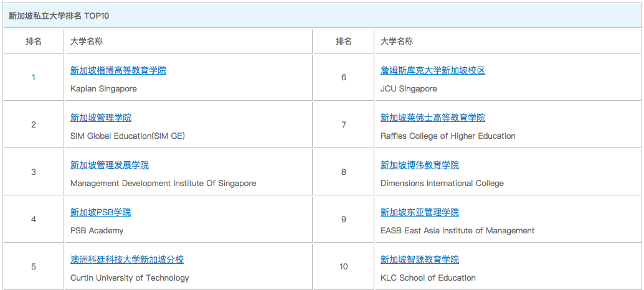The height and width of the screenshot is (290, 644).
Task: Open the 新加坡楷博高等教育学院 link
Action: tap(118, 70)
